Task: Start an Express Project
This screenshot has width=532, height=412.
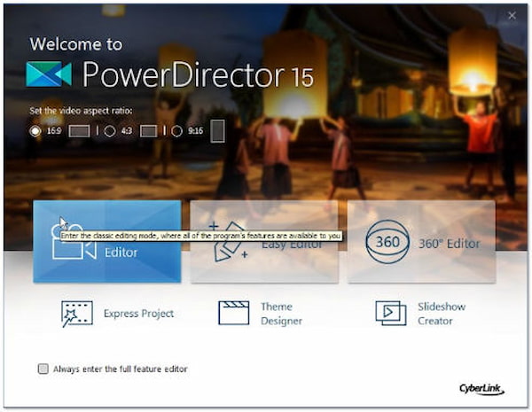Action: pyautogui.click(x=117, y=314)
